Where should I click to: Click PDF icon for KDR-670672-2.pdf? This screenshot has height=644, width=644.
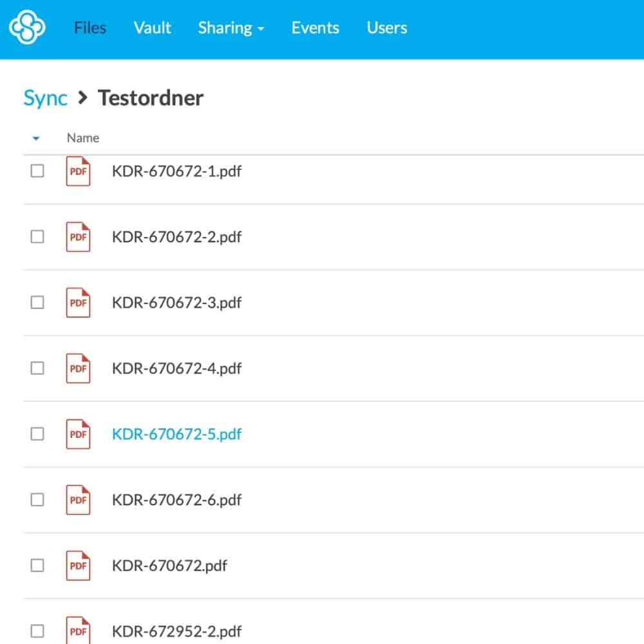click(x=78, y=236)
